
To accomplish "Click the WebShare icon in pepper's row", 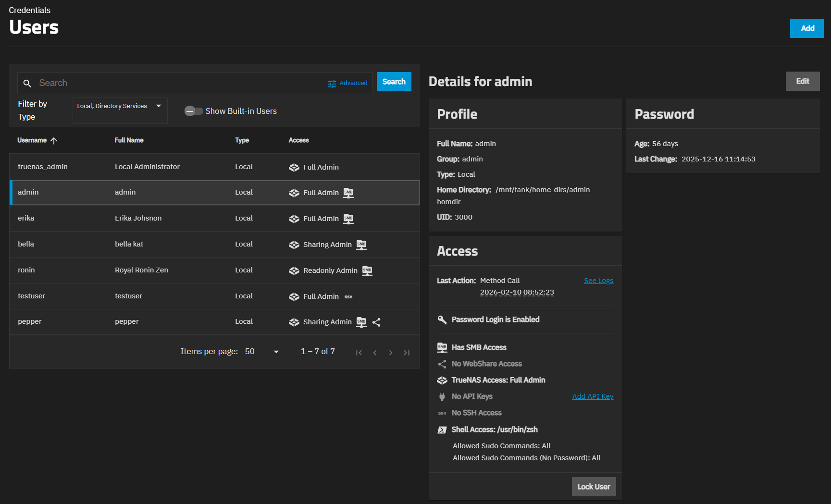I will pos(376,322).
